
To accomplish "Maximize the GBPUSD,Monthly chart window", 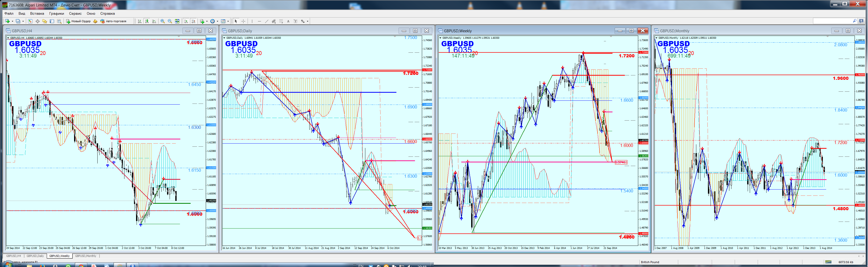I will (x=848, y=31).
